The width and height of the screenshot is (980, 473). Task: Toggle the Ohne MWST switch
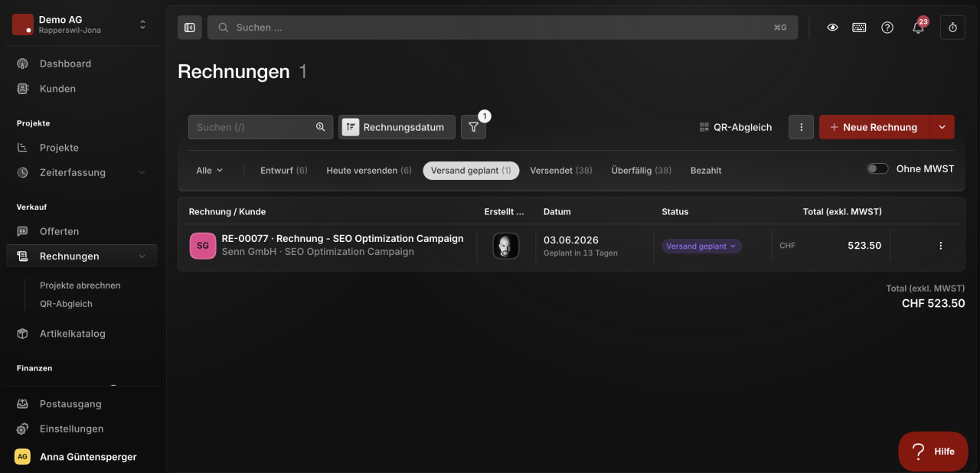click(877, 169)
